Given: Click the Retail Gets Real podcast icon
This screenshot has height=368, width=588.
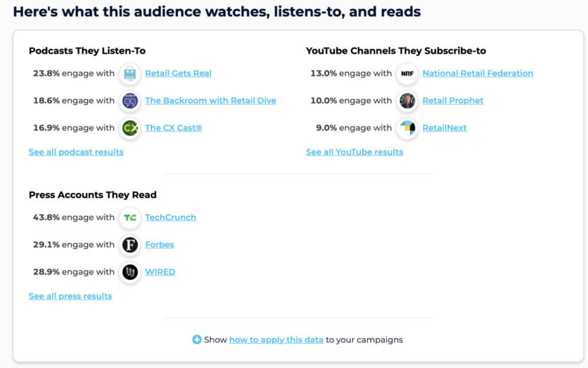Looking at the screenshot, I should click(130, 73).
